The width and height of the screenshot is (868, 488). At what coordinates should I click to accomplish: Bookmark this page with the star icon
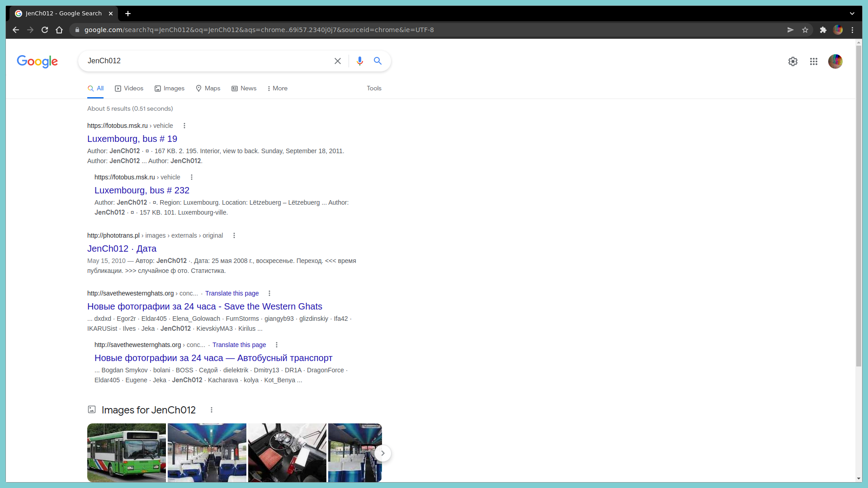(x=805, y=30)
